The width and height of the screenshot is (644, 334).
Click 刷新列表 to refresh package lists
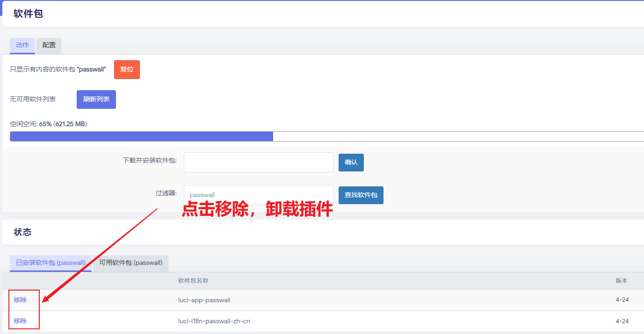(x=96, y=99)
